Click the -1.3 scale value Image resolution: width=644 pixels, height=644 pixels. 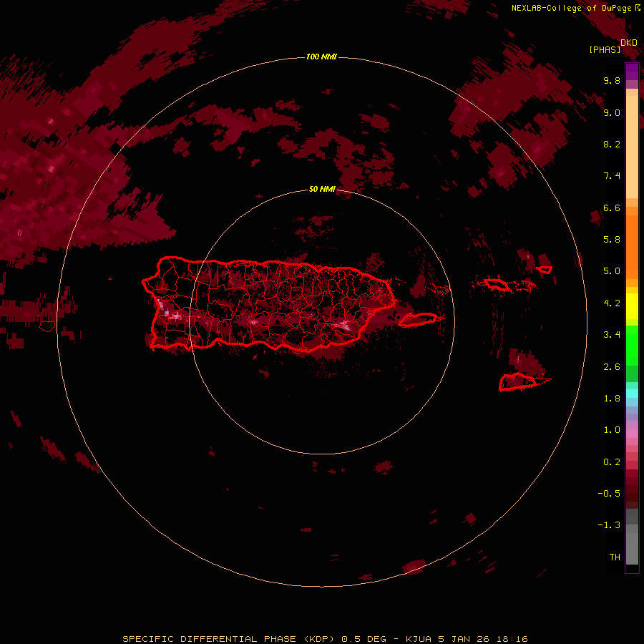(609, 525)
